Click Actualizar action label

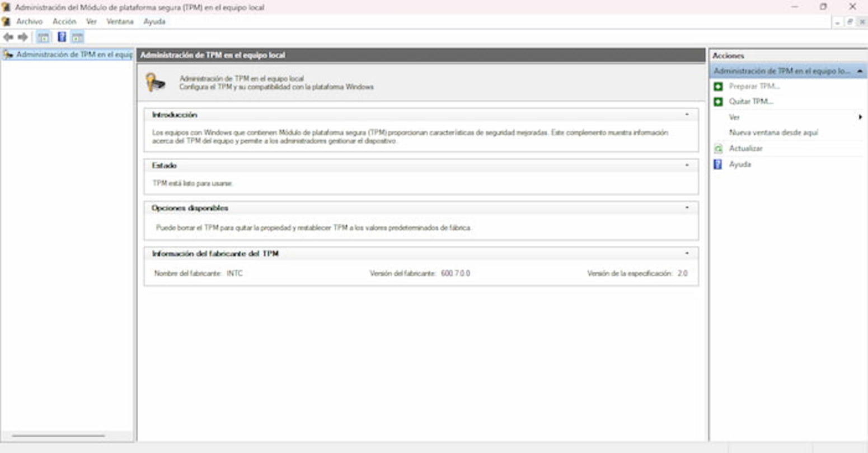coord(745,149)
